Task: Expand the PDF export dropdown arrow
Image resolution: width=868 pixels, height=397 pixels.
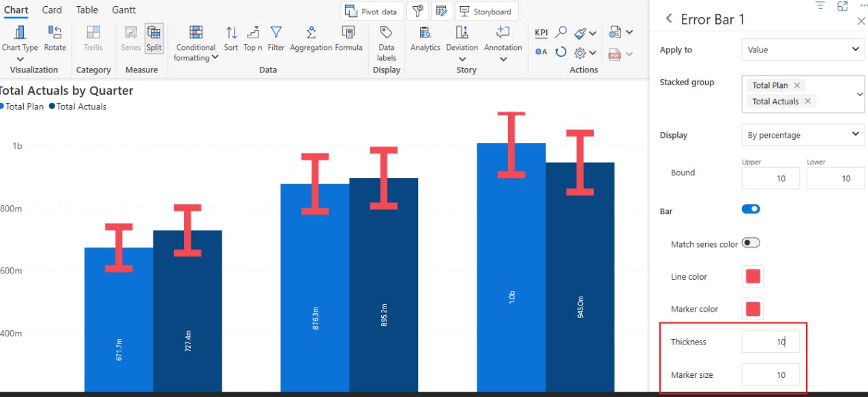Action: [x=629, y=53]
